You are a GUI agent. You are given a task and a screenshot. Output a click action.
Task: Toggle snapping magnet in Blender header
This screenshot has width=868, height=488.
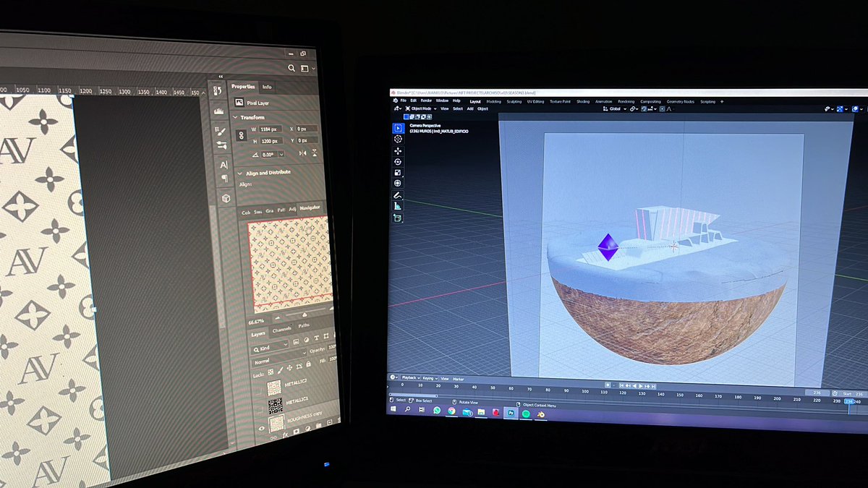pos(643,109)
